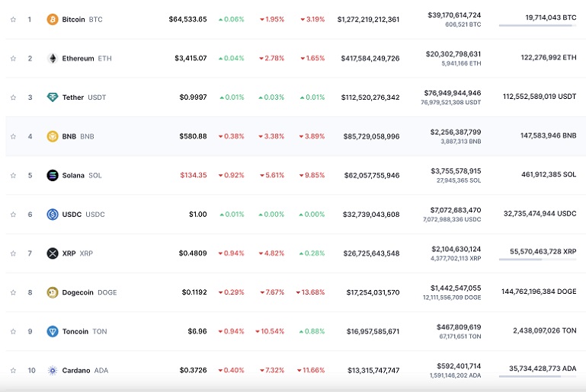Viewport: 586px width, 392px height.
Task: Favorite Toncoin using its star icon
Action: pos(13,331)
